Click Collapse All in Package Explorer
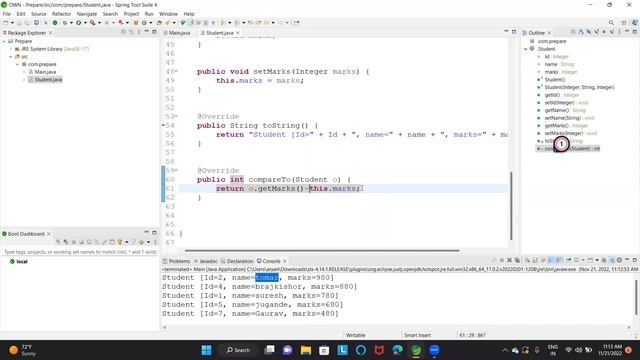Screen dimensions: 640x360 pos(124,32)
